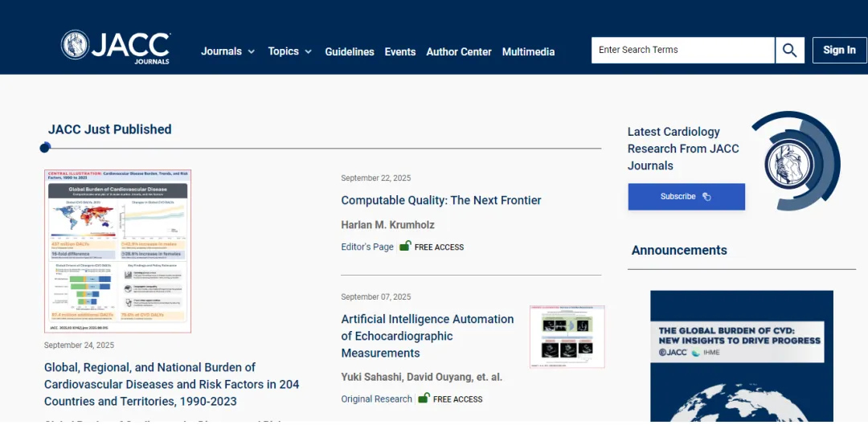Click the open lock icon beside Original Research
The height and width of the screenshot is (425, 868).
[x=424, y=398]
